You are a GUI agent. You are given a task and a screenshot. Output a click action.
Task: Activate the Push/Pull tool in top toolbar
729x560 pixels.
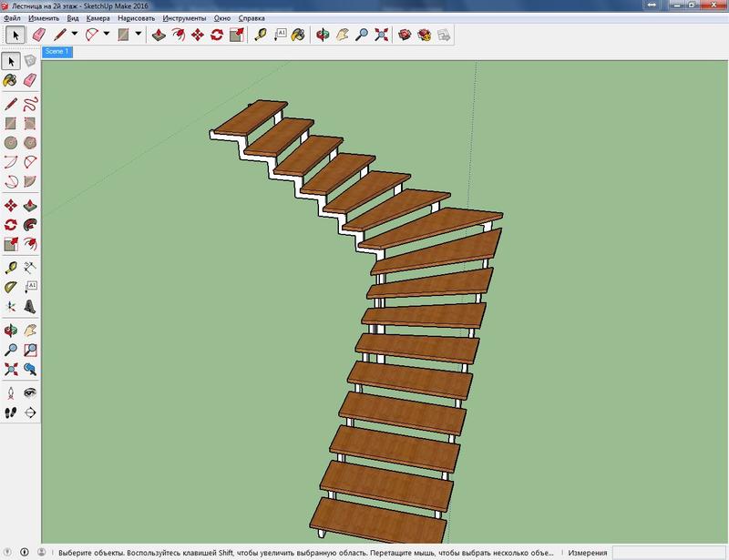point(158,35)
